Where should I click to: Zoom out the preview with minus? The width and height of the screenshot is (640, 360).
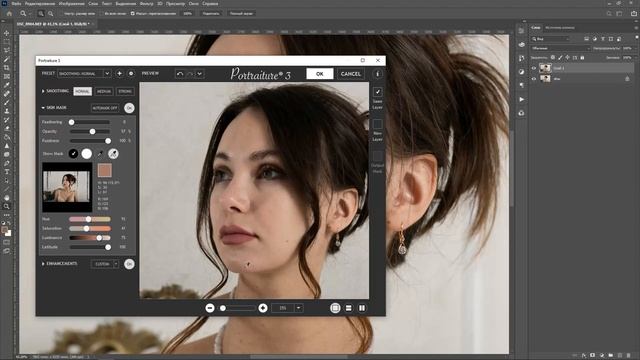210,308
